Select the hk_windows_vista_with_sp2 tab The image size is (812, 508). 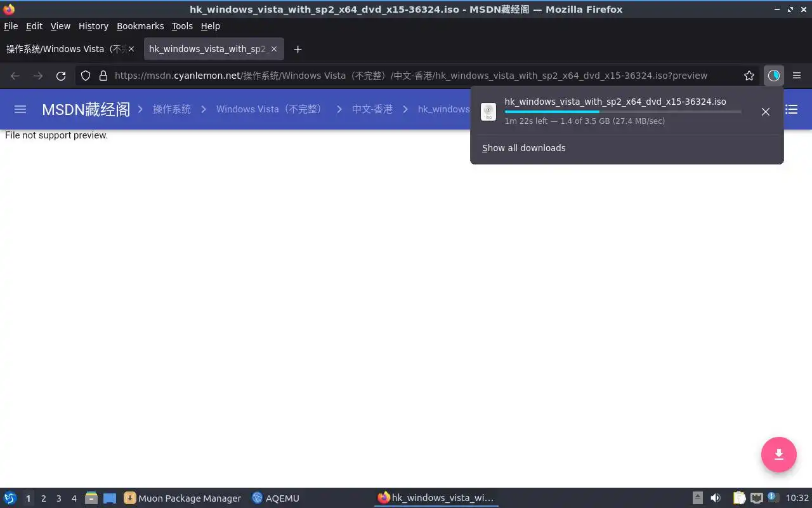click(214, 49)
